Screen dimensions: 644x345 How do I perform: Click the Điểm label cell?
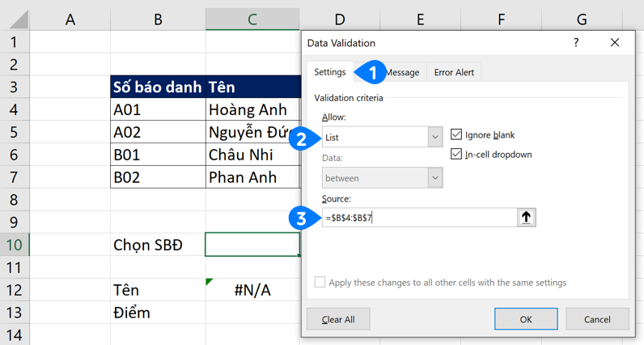158,313
